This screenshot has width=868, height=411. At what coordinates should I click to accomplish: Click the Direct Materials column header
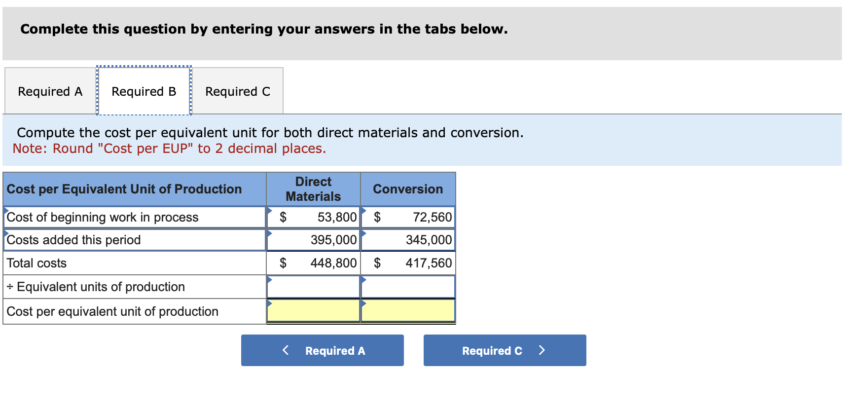(x=313, y=189)
